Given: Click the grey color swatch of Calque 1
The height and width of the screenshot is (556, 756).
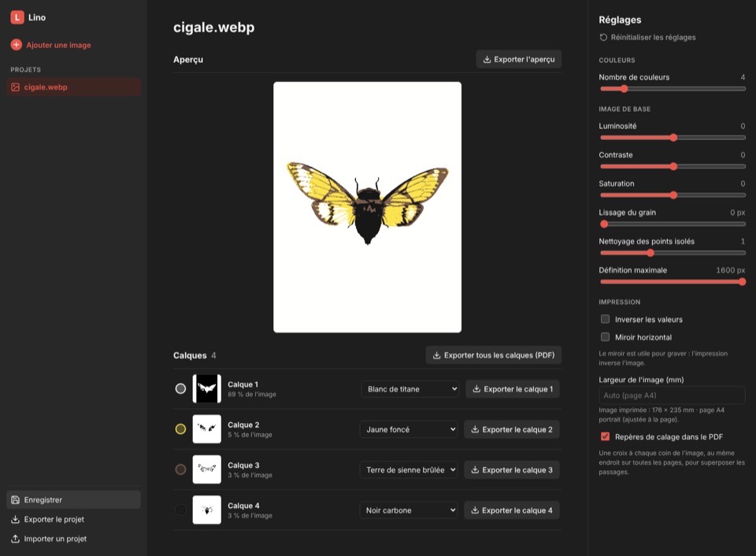Looking at the screenshot, I should 180,388.
